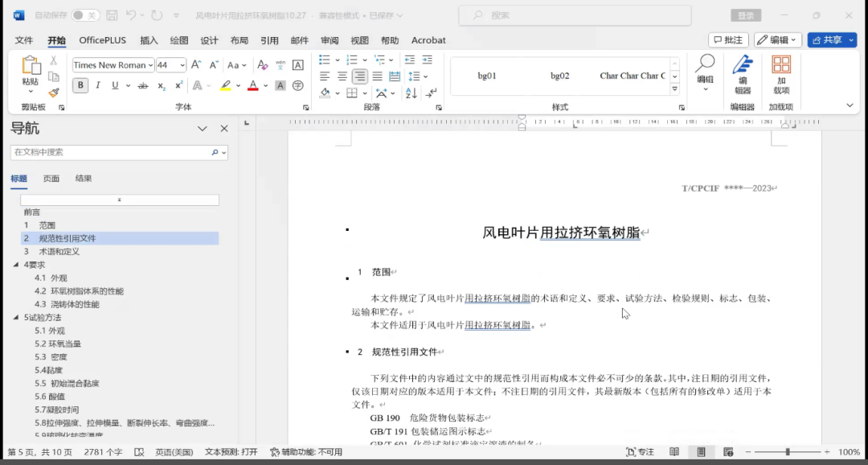Apply superscript formatting
The width and height of the screenshot is (868, 465).
[178, 85]
